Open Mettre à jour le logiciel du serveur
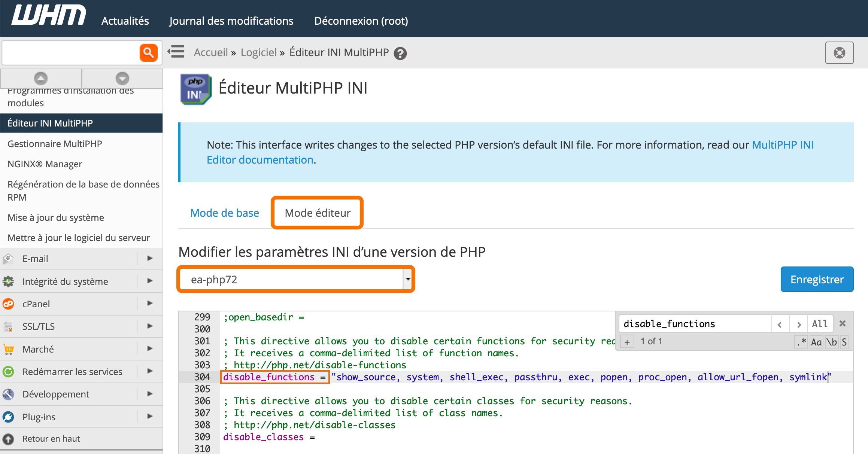 [79, 238]
